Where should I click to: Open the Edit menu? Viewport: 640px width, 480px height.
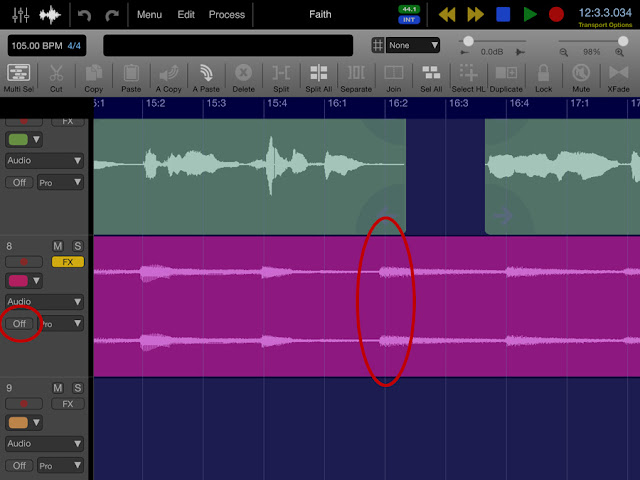[x=186, y=15]
